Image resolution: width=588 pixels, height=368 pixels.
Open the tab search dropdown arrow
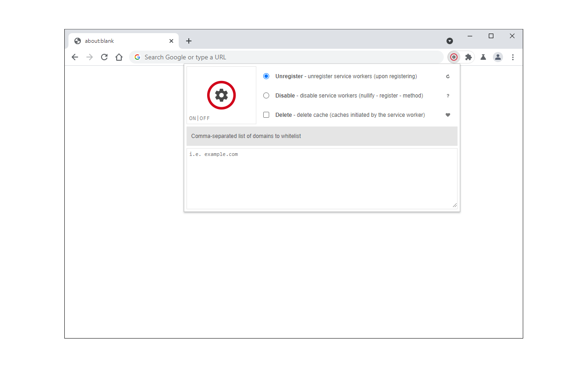point(450,41)
